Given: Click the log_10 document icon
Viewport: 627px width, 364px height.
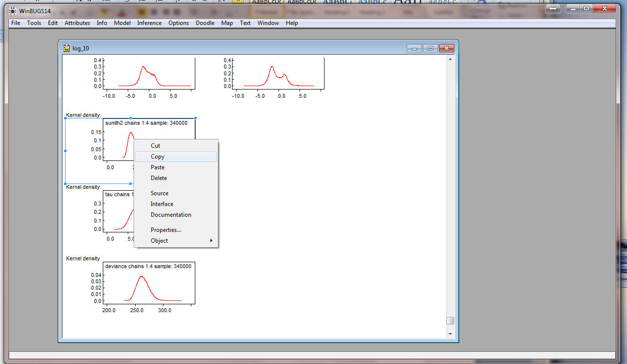Looking at the screenshot, I should pyautogui.click(x=67, y=48).
